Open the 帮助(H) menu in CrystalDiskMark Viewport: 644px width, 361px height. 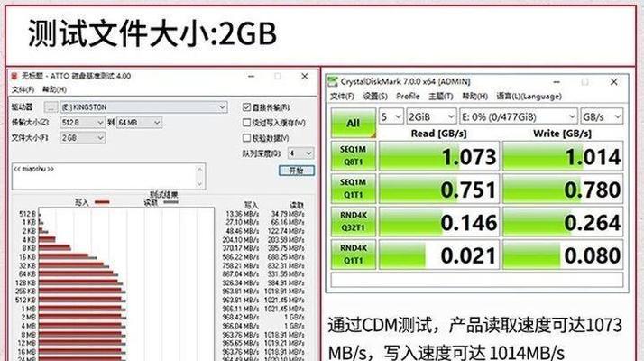pyautogui.click(x=474, y=97)
